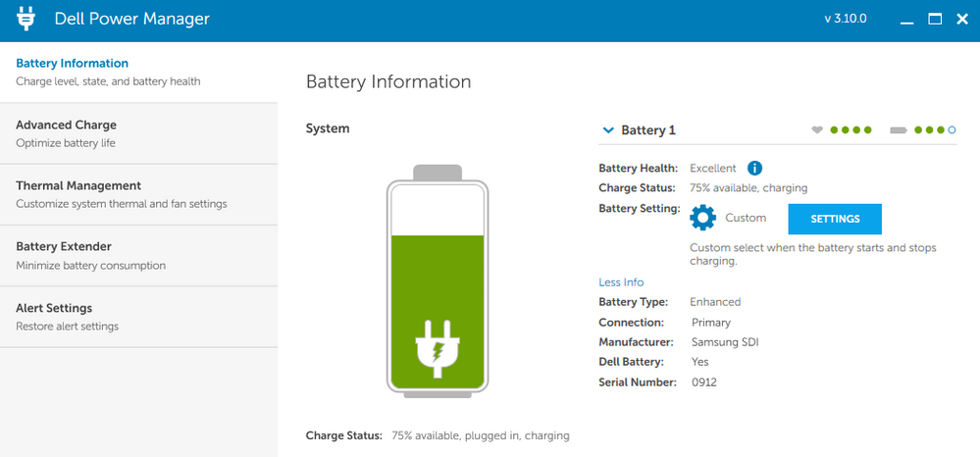The width and height of the screenshot is (980, 457).
Task: Close the Dell Power Manager window
Action: pos(962,19)
